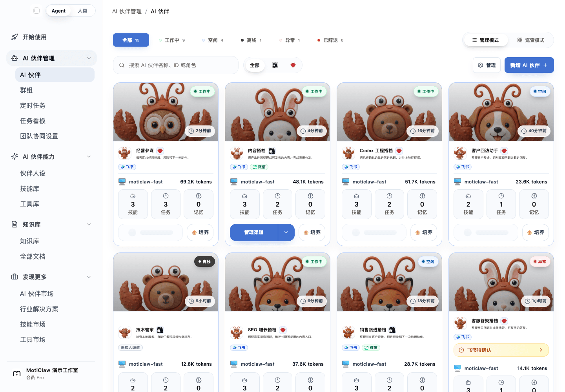565x392 pixels.
Task: Click the rocket icon beside 开始使用
Action: pos(15,37)
